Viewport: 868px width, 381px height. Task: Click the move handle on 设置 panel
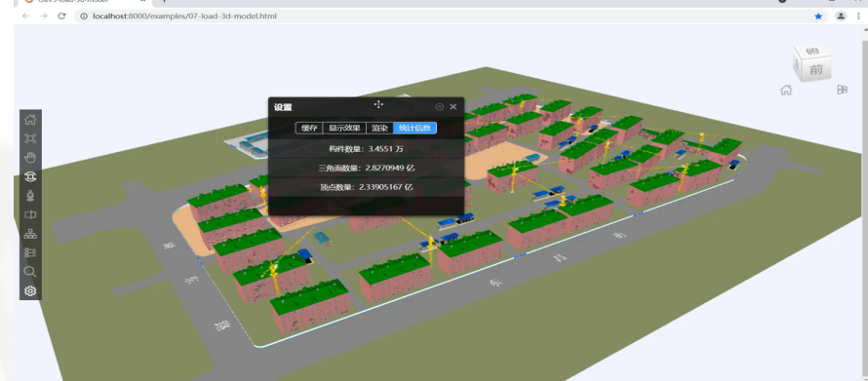coord(378,104)
